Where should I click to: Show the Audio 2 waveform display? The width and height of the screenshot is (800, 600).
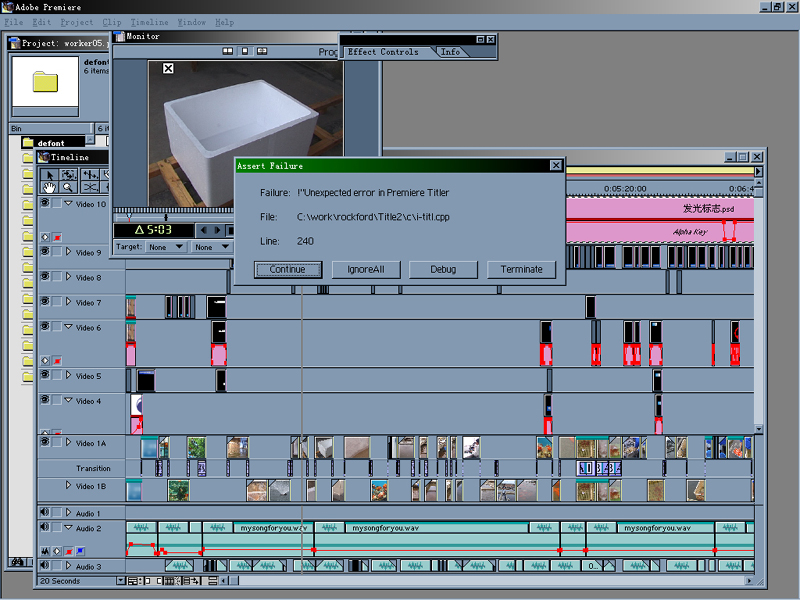point(45,551)
